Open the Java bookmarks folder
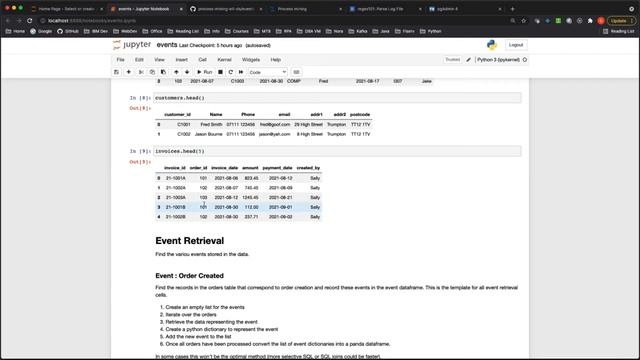The image size is (640, 360). point(381,31)
